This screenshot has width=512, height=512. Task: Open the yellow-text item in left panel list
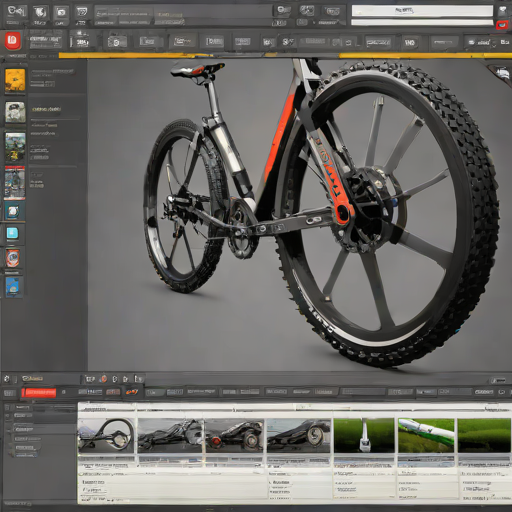pos(46,109)
